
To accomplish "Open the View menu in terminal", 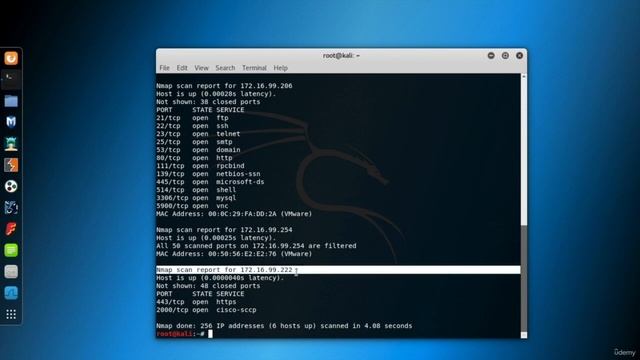I will [201, 68].
